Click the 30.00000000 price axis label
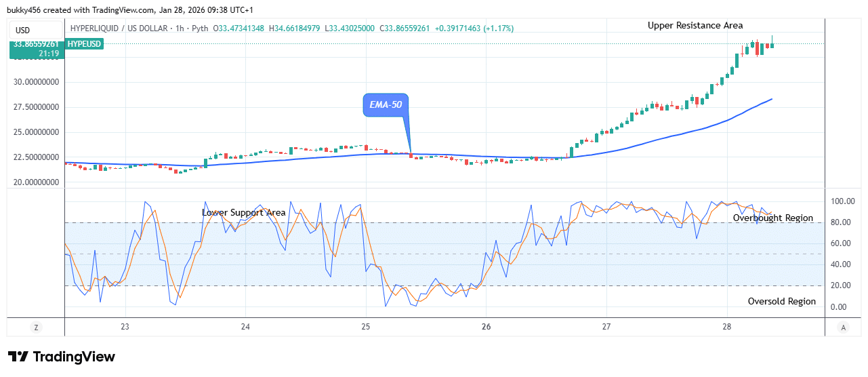This screenshot has height=377, width=868. [x=35, y=82]
